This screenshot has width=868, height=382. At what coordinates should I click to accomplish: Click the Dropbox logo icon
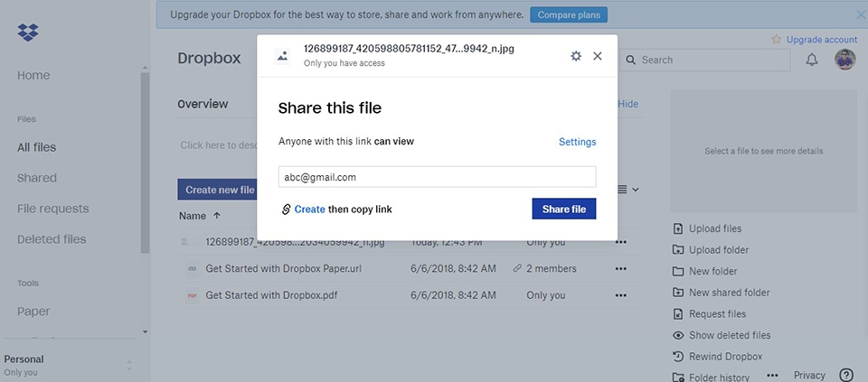(x=28, y=33)
